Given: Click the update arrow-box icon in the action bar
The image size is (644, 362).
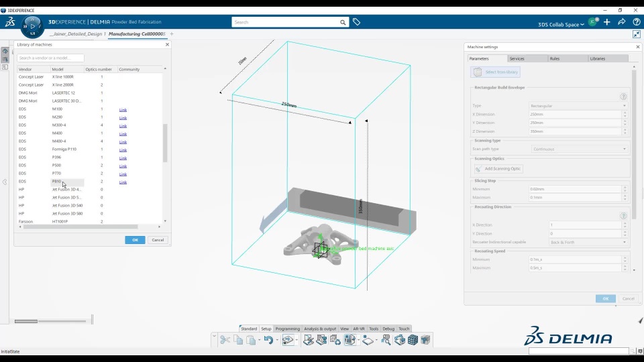Looking at the screenshot, I should [x=288, y=340].
